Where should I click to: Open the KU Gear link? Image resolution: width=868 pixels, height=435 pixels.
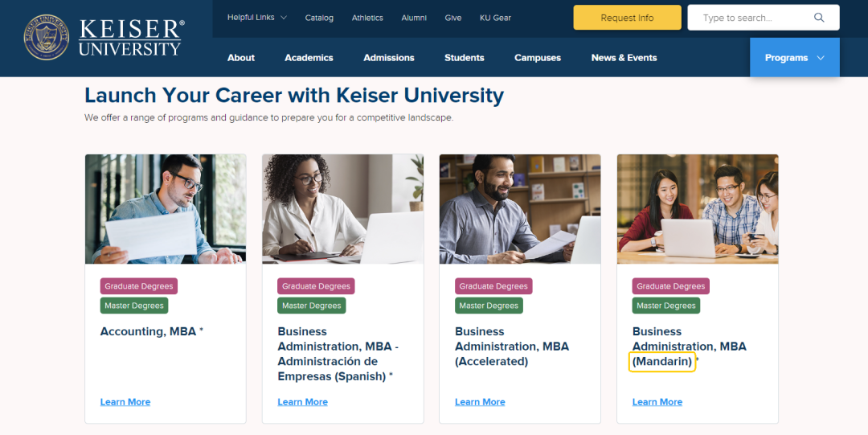495,18
